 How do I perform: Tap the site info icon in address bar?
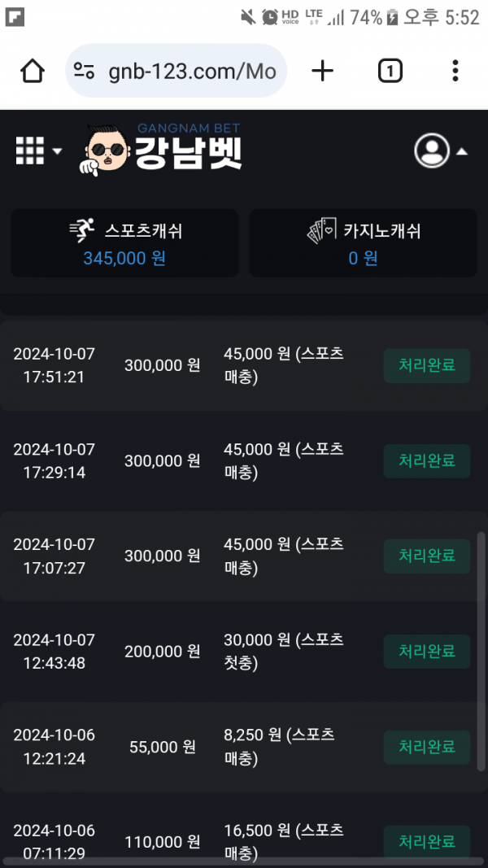[85, 72]
